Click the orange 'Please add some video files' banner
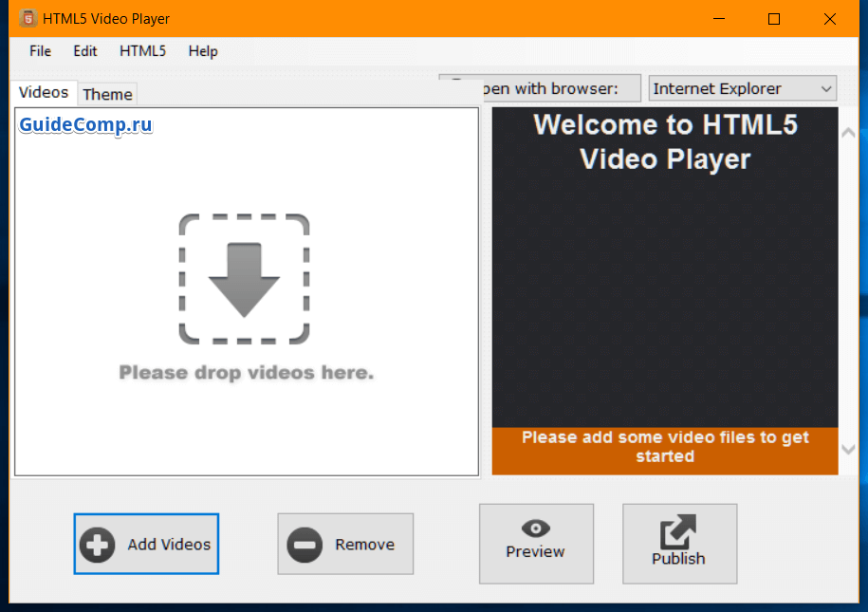Image resolution: width=868 pixels, height=612 pixels. click(665, 447)
